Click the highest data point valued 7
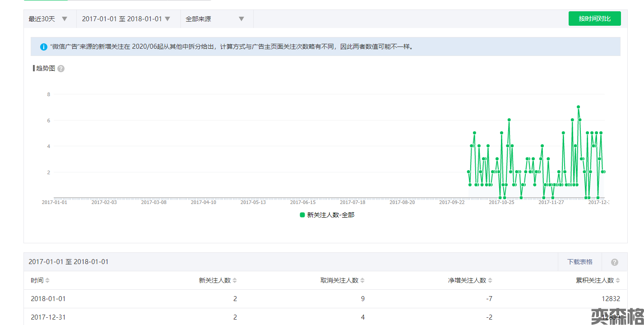The width and height of the screenshot is (644, 325). point(578,107)
